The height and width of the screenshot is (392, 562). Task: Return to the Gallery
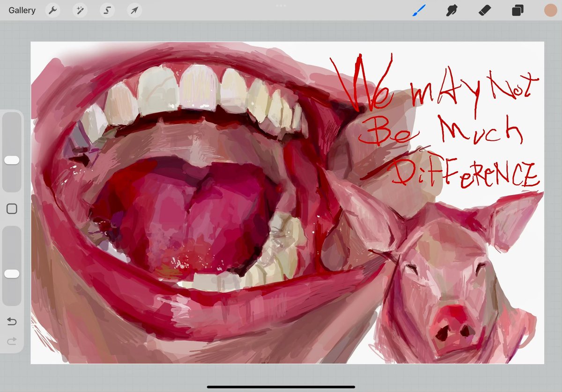pyautogui.click(x=22, y=10)
